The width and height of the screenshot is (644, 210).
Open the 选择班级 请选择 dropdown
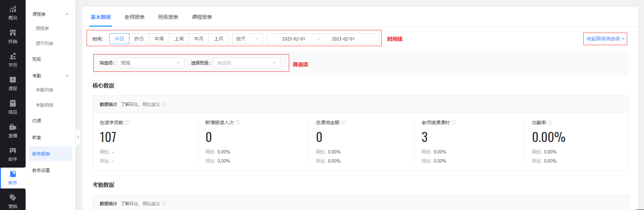tap(247, 63)
